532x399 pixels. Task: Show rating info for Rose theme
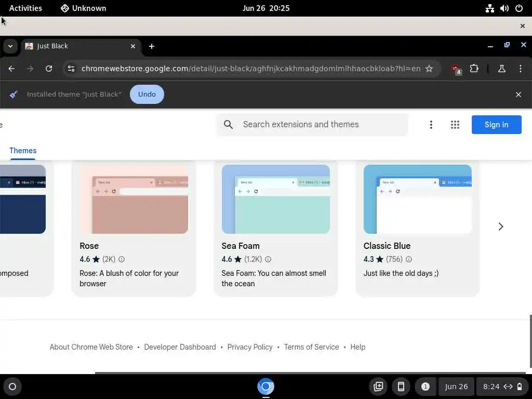(122, 259)
